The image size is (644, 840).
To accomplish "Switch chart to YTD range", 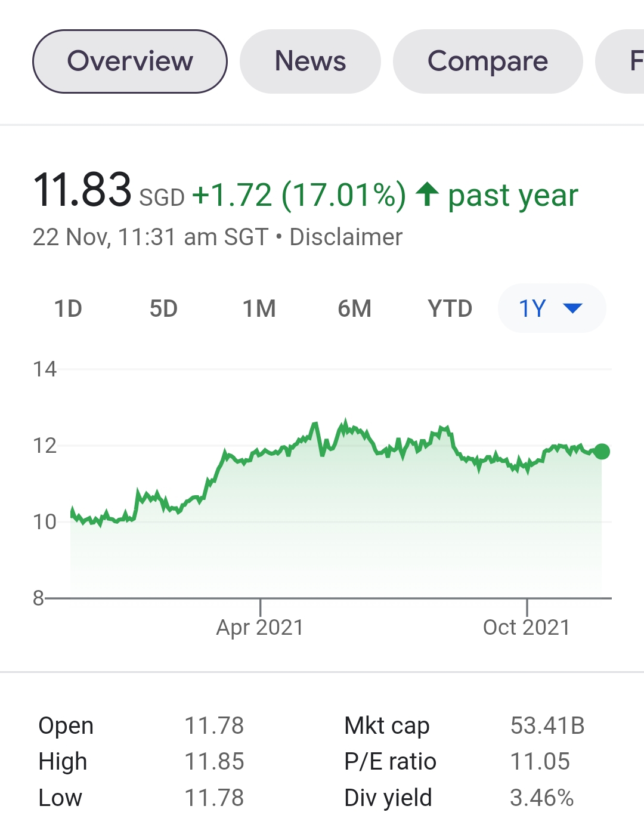I will tap(450, 308).
